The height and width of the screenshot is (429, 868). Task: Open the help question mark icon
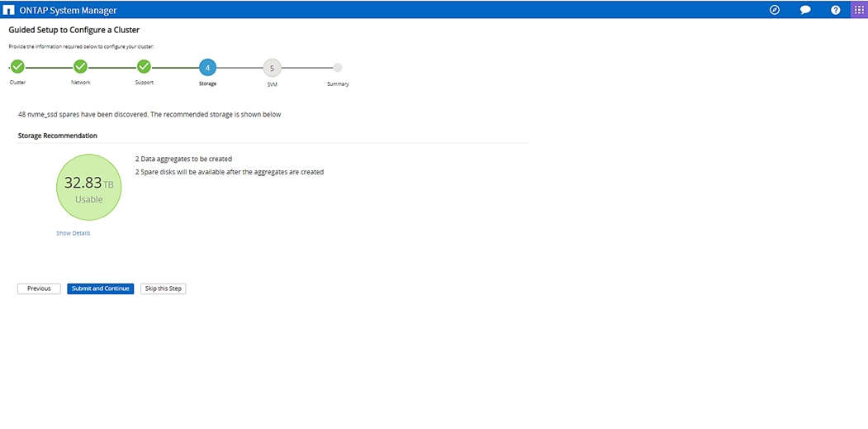tap(835, 10)
